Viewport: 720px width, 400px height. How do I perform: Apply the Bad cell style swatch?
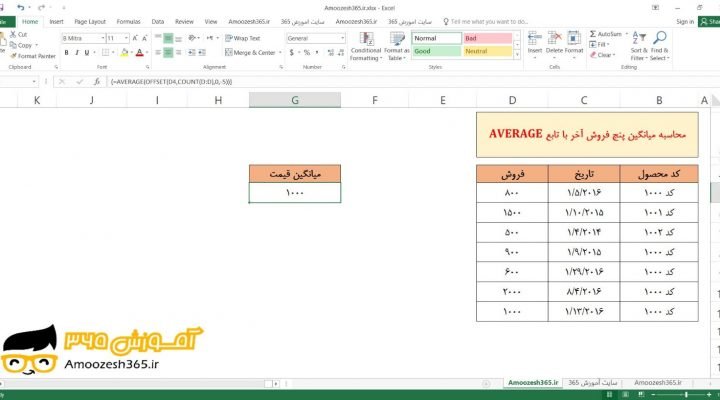pyautogui.click(x=487, y=38)
